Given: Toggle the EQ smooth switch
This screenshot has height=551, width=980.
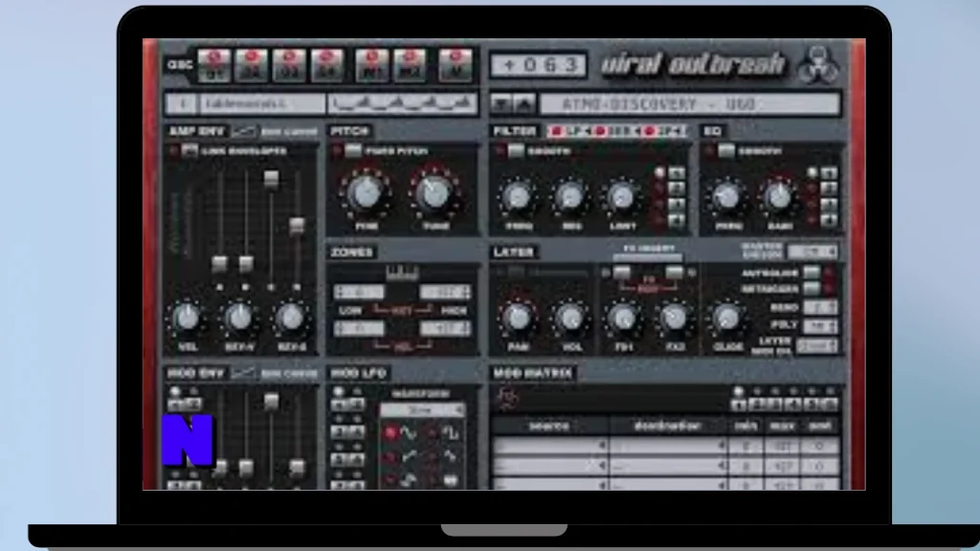Looking at the screenshot, I should (726, 150).
